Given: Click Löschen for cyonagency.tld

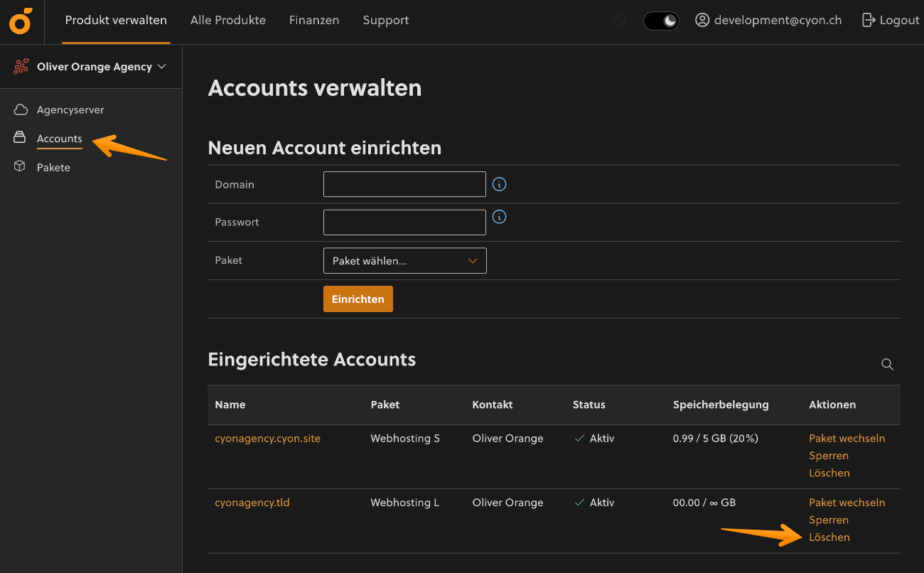Looking at the screenshot, I should (829, 537).
